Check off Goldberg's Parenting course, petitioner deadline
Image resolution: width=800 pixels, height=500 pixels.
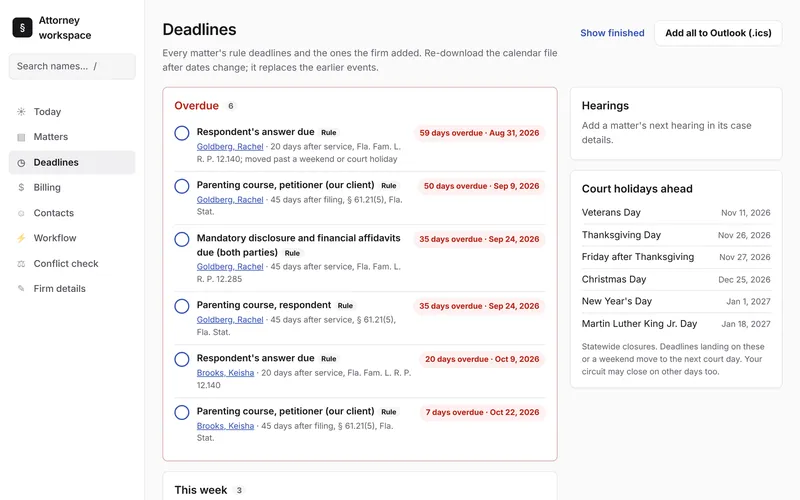click(x=182, y=186)
